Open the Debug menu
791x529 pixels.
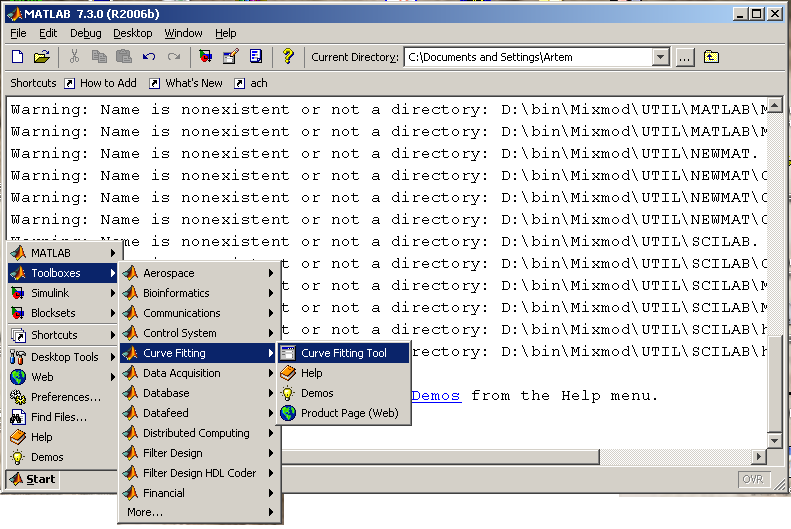coord(86,33)
